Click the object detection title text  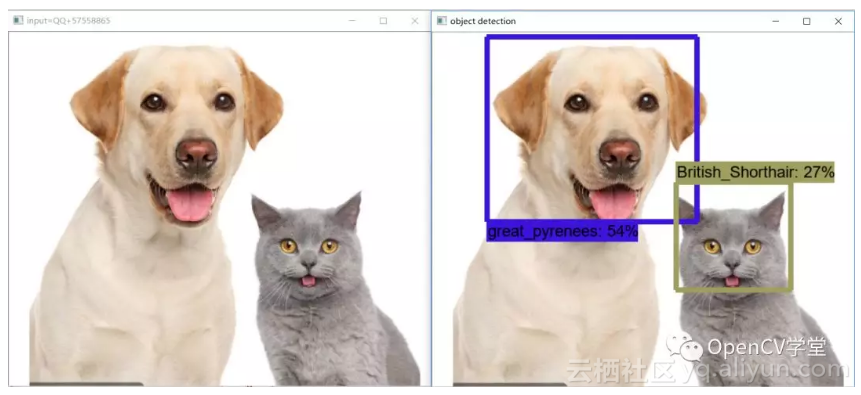point(483,21)
